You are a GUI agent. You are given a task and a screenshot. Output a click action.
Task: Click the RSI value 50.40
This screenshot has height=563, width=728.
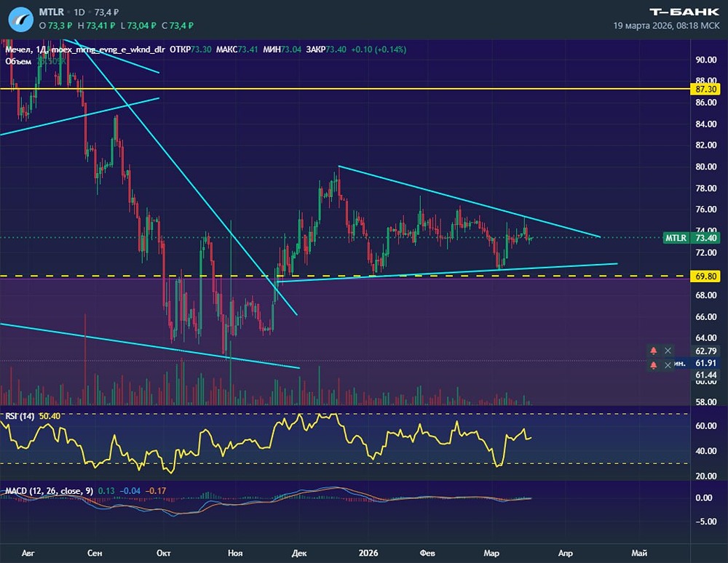pos(50,416)
